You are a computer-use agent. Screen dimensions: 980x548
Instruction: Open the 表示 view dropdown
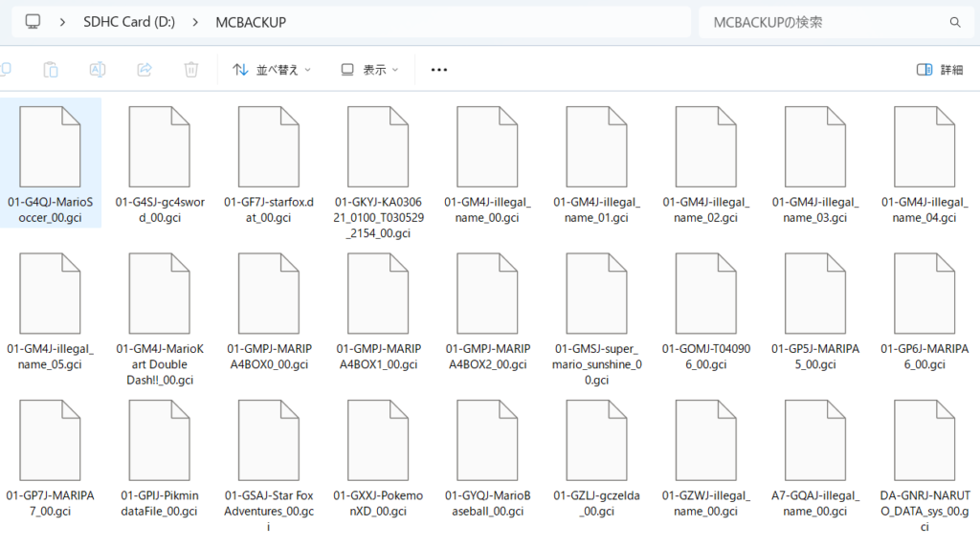[x=373, y=70]
